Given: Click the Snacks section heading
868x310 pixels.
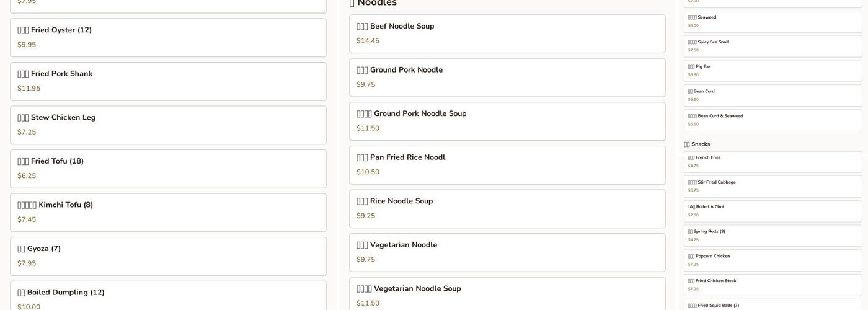Looking at the screenshot, I should [697, 144].
